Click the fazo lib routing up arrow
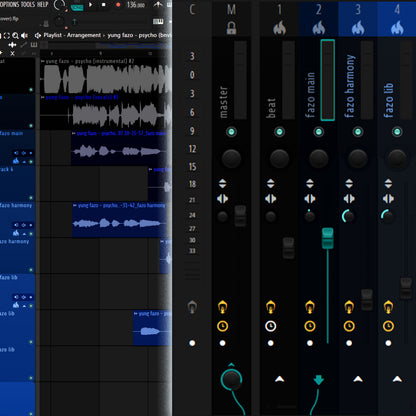This screenshot has width=416, height=416. click(397, 379)
